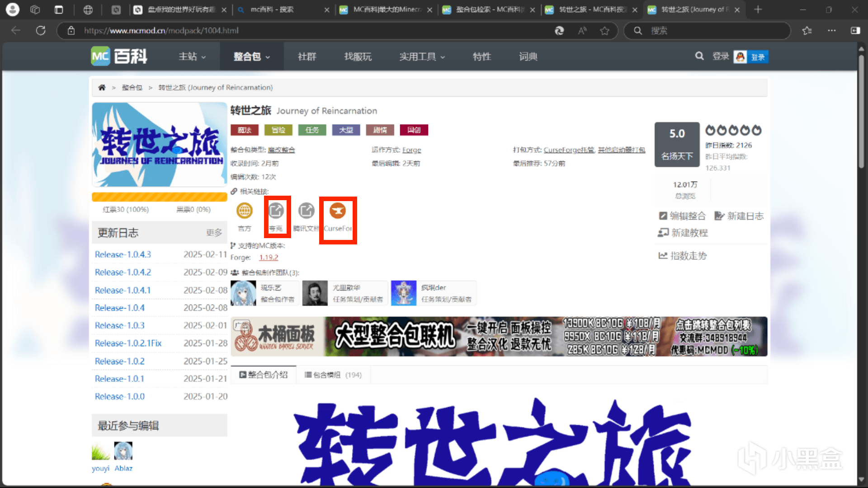The height and width of the screenshot is (488, 868).
Task: Switch to the 包含模组 (194) tab
Action: 333,375
